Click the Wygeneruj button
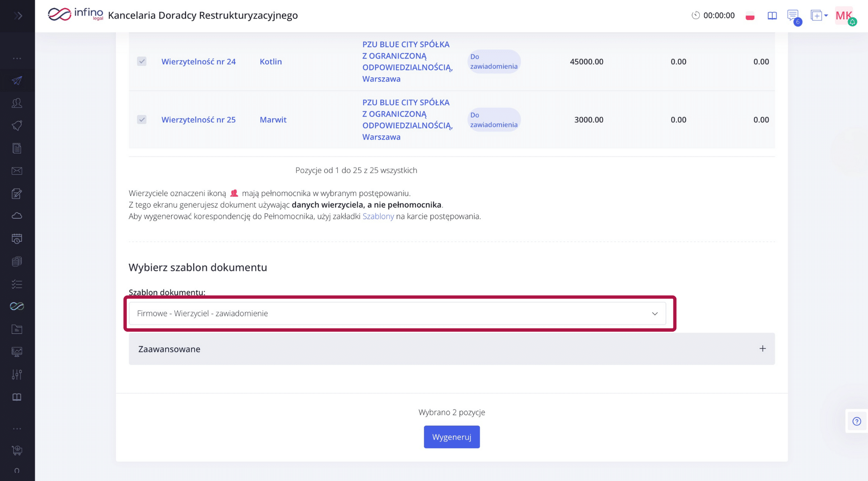868x481 pixels. [452, 437]
